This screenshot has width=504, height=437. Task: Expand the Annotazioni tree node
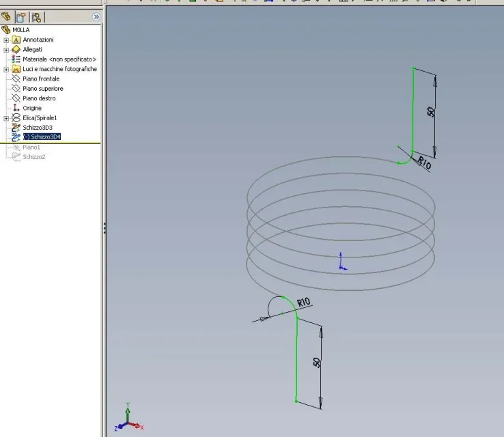coord(6,40)
